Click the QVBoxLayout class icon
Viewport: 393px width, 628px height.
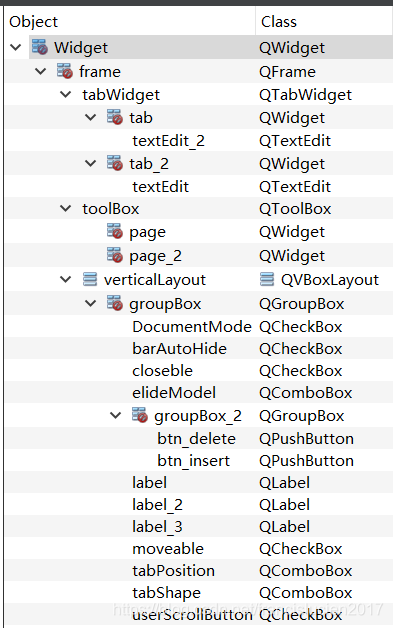click(267, 279)
